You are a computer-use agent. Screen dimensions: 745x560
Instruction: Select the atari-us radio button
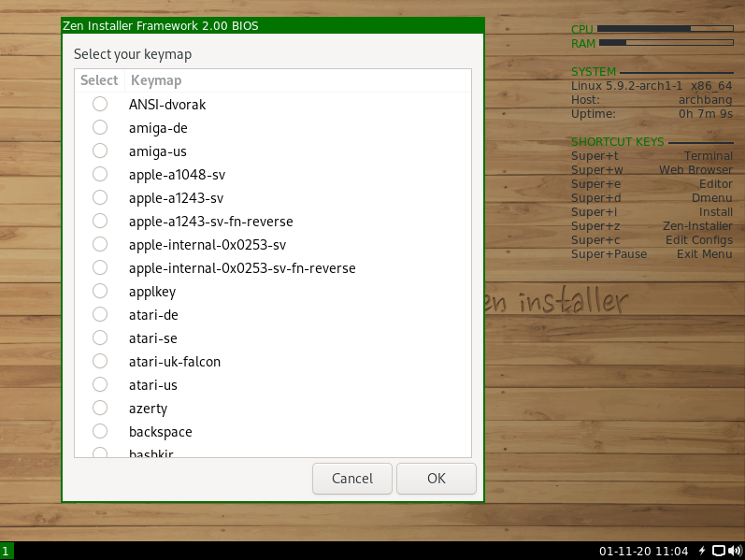100,384
